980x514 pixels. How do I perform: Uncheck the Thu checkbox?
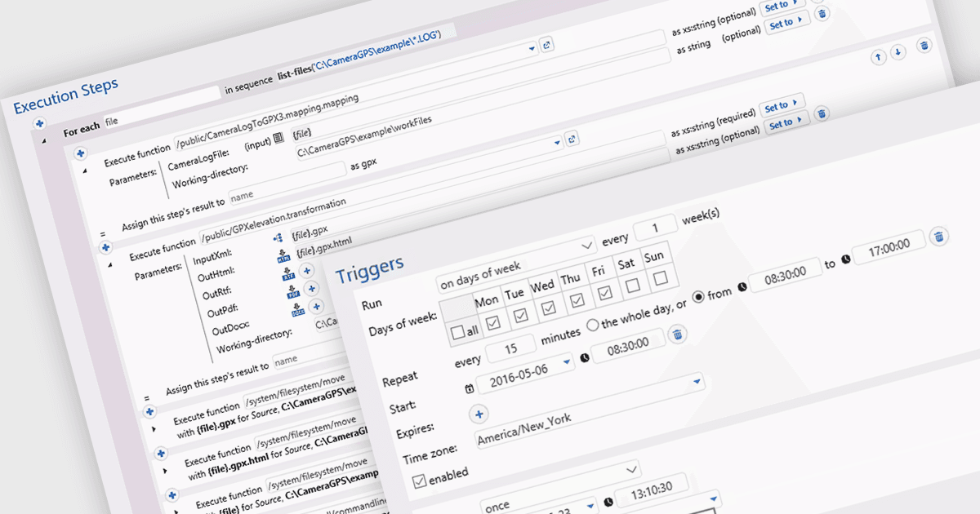[x=577, y=301]
